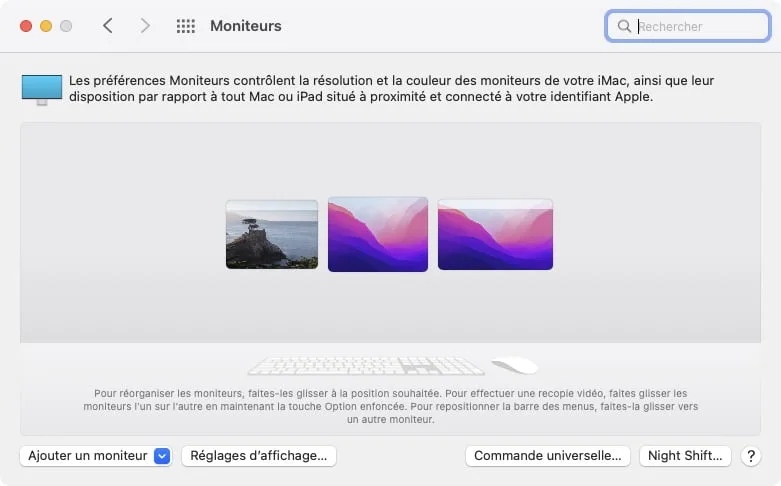The image size is (781, 486).
Task: Click the mouse illustration below the arrangement
Action: click(x=515, y=365)
